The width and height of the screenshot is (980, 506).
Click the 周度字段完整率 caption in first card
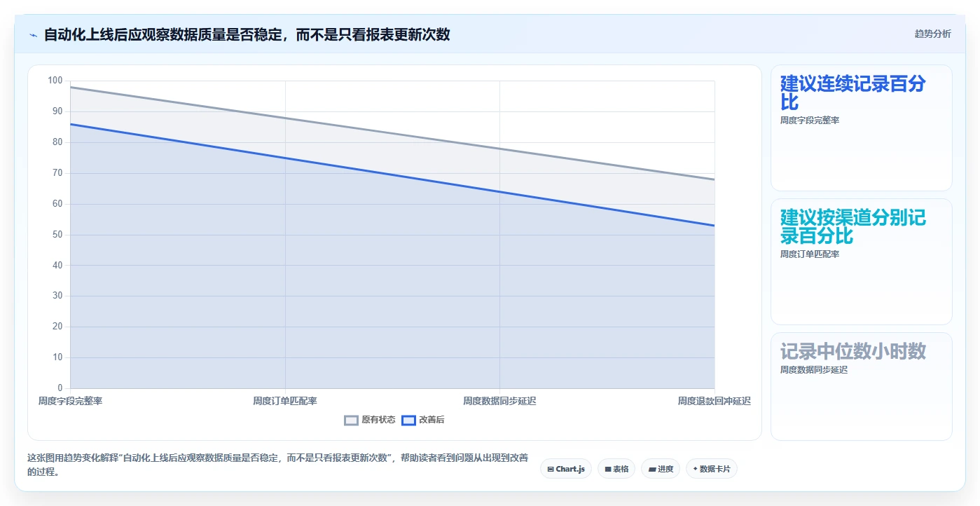pyautogui.click(x=810, y=121)
